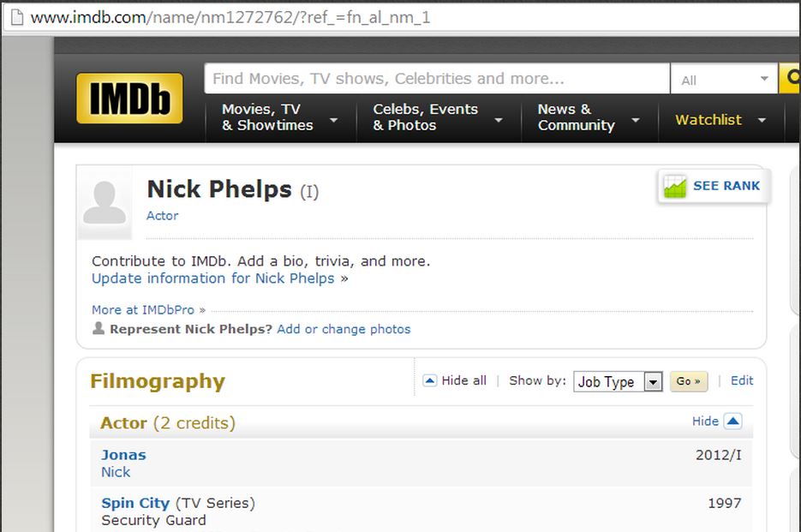The width and height of the screenshot is (801, 532).
Task: Click the Edit link in Filmography
Action: coord(742,380)
